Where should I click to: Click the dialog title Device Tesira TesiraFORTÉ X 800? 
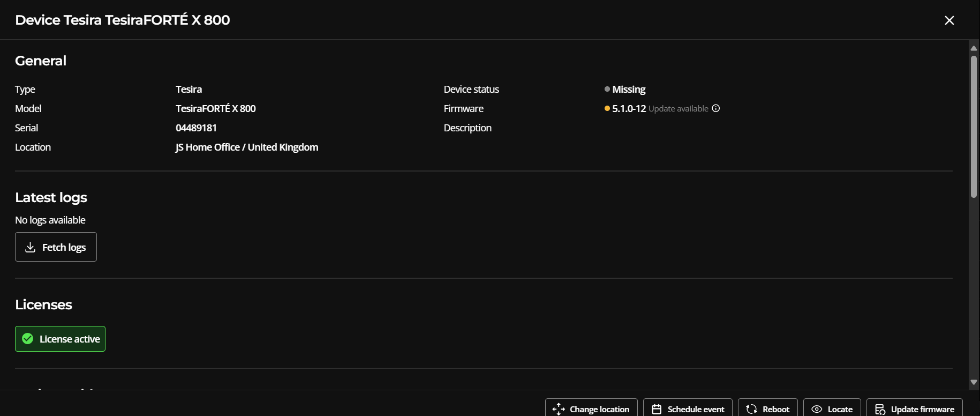pyautogui.click(x=123, y=20)
